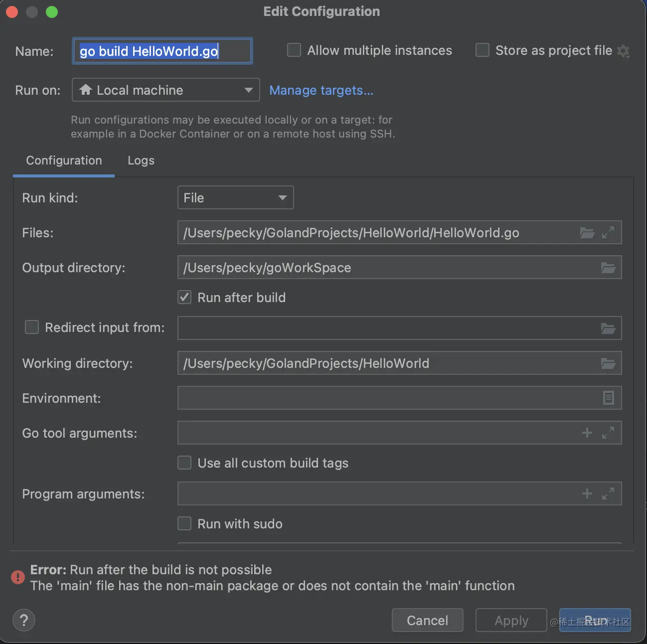
Task: Open Store as project file gear settings
Action: click(623, 51)
